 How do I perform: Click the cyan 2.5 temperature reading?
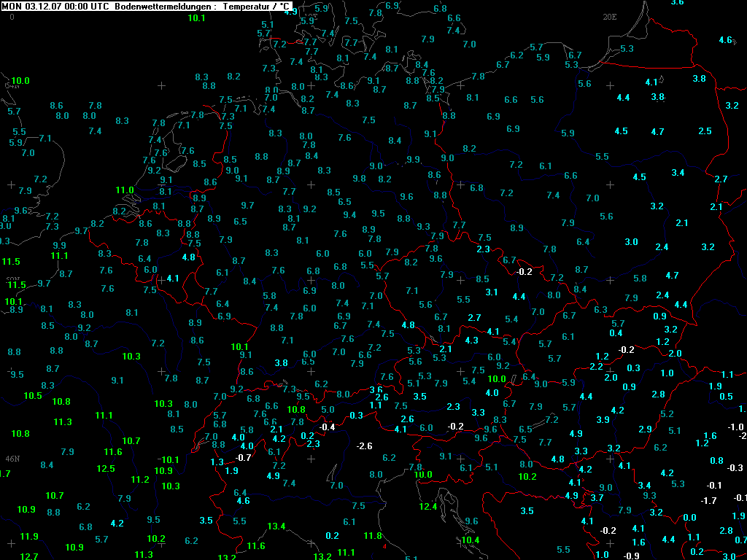pyautogui.click(x=705, y=131)
